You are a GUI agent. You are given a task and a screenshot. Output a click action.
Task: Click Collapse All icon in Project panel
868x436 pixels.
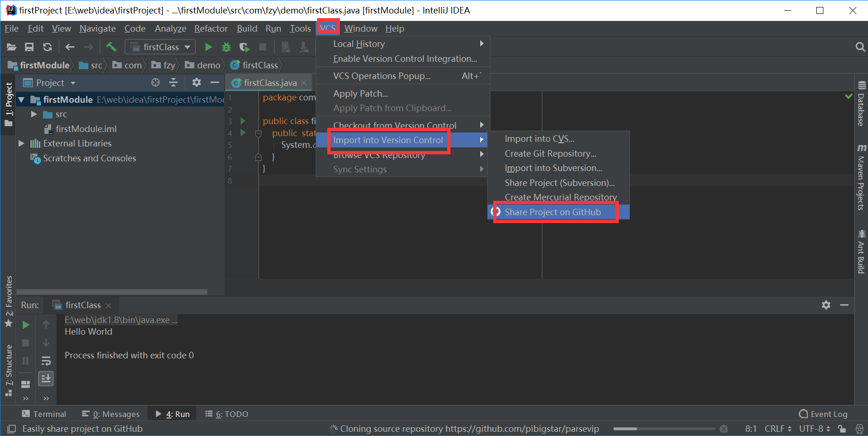[173, 83]
